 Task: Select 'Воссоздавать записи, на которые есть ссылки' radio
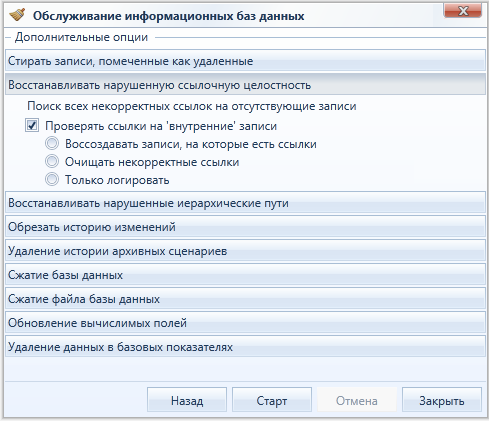52,144
